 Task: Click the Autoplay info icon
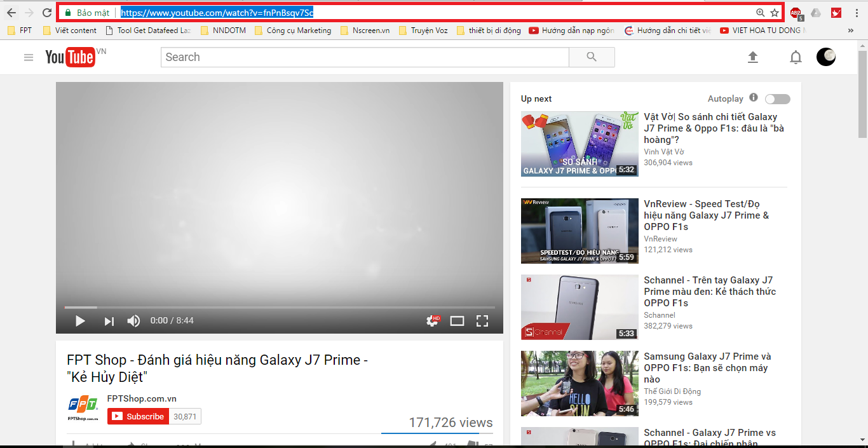coord(754,98)
